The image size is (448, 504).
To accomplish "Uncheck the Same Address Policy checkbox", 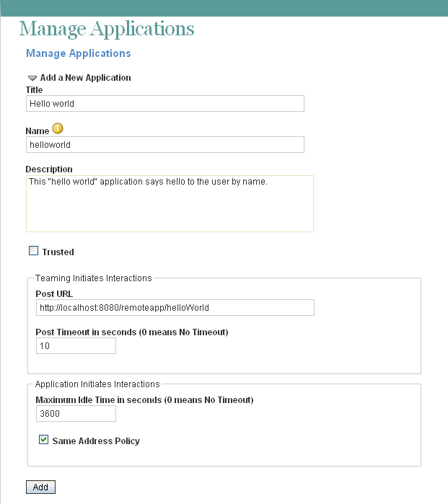I will click(44, 440).
